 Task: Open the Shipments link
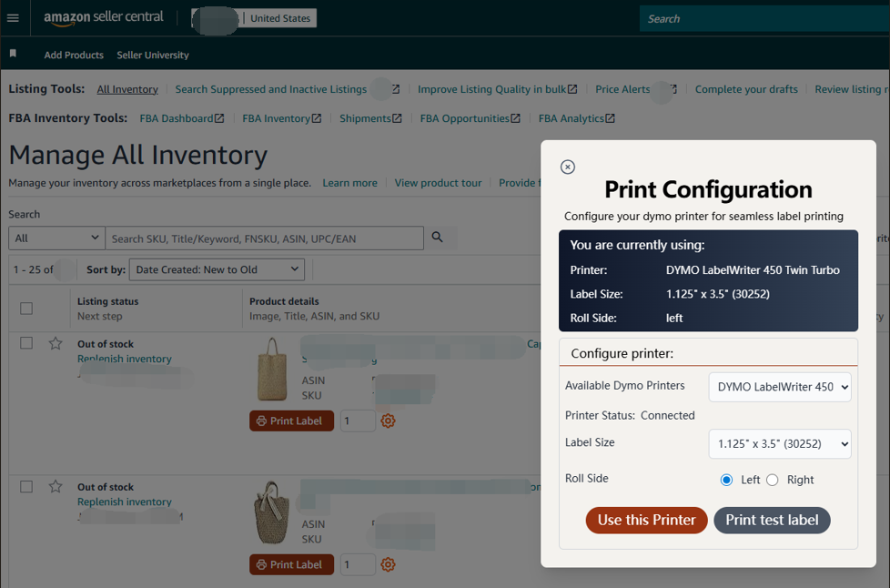(x=365, y=118)
